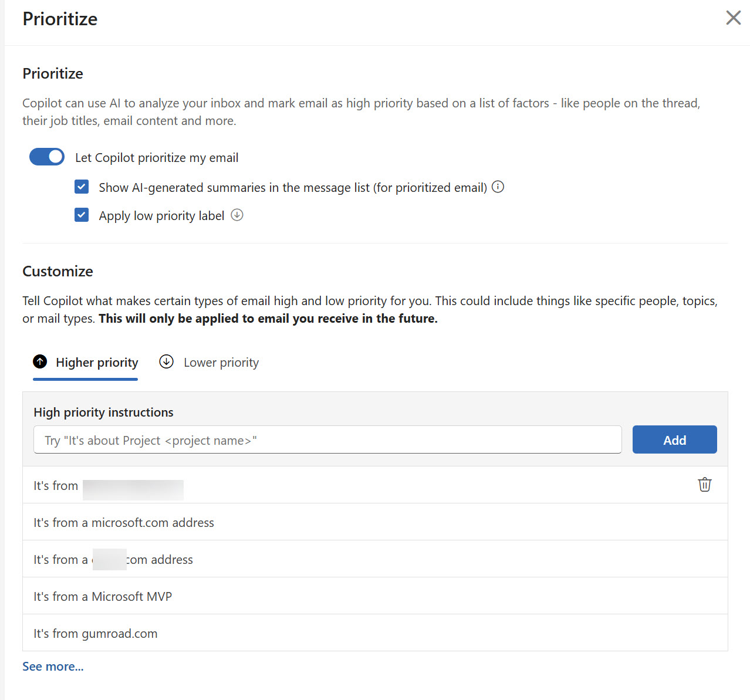Click the Add button for high priority instructions
The image size is (750, 700).
click(674, 439)
